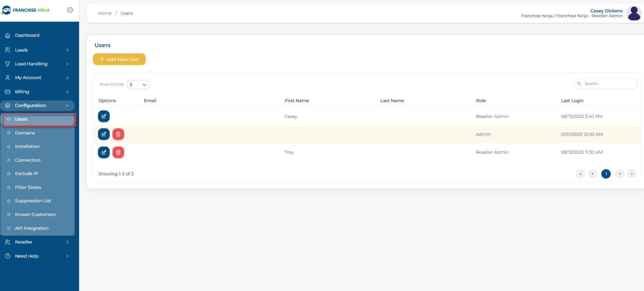
Task: Open the Show Entries dropdown
Action: click(139, 85)
